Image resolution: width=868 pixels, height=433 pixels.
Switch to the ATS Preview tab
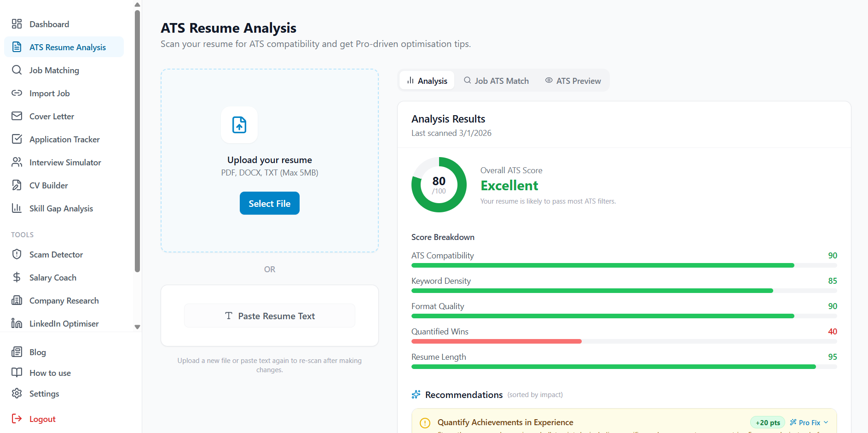click(x=573, y=81)
